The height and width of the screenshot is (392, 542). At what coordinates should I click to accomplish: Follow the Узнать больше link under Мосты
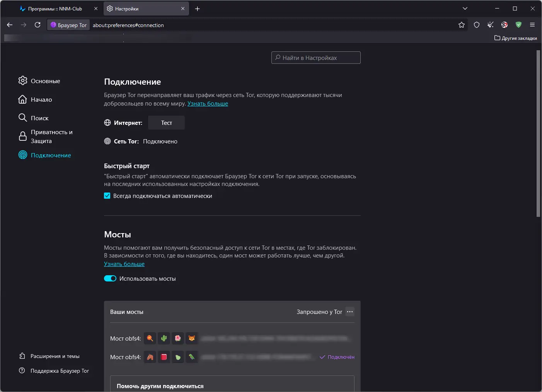(124, 264)
